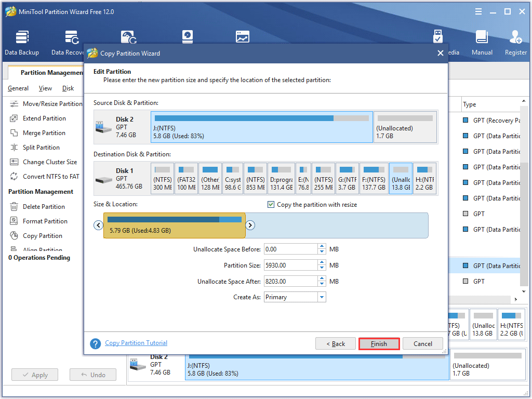Select destination D:progra 131.4 GB partition

(x=281, y=178)
